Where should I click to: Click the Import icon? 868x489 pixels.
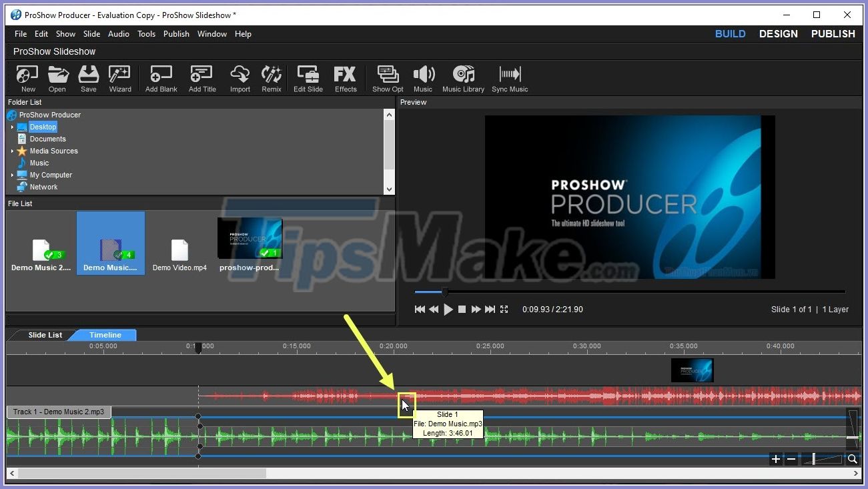click(240, 78)
